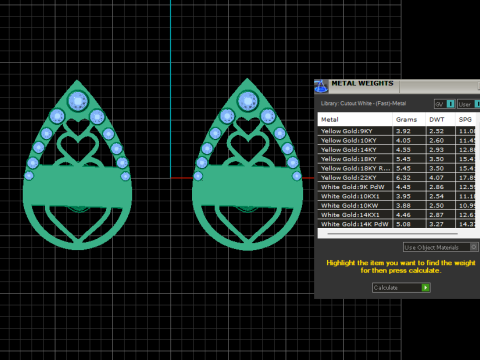Image resolution: width=480 pixels, height=360 pixels.
Task: Select the Yellow Gold:22KY row
Action: click(397, 178)
